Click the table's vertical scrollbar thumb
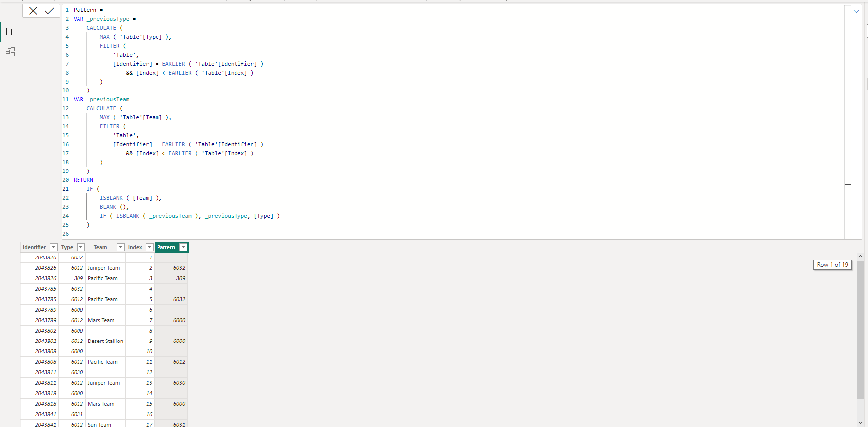Image resolution: width=868 pixels, height=427 pixels. click(860, 330)
